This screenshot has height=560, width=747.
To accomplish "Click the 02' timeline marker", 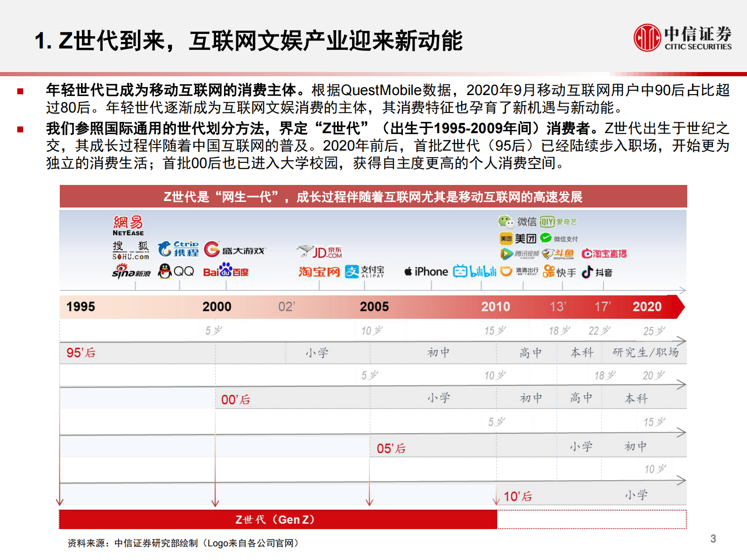I will (286, 307).
